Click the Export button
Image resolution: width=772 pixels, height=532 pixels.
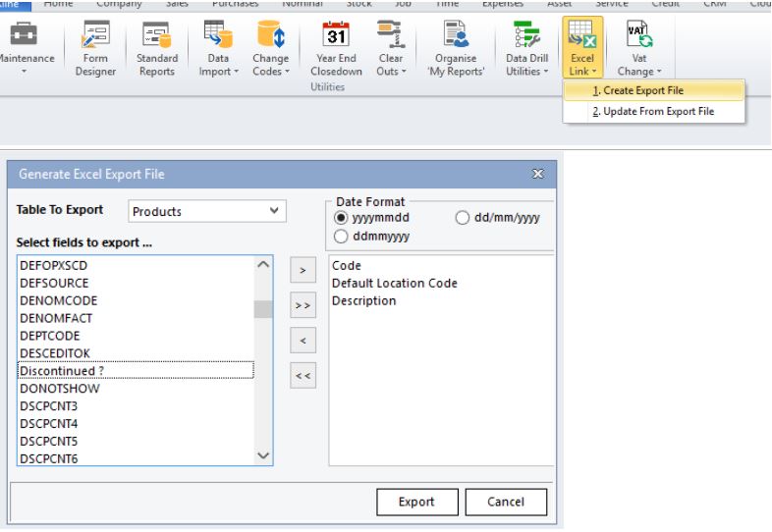coord(417,502)
